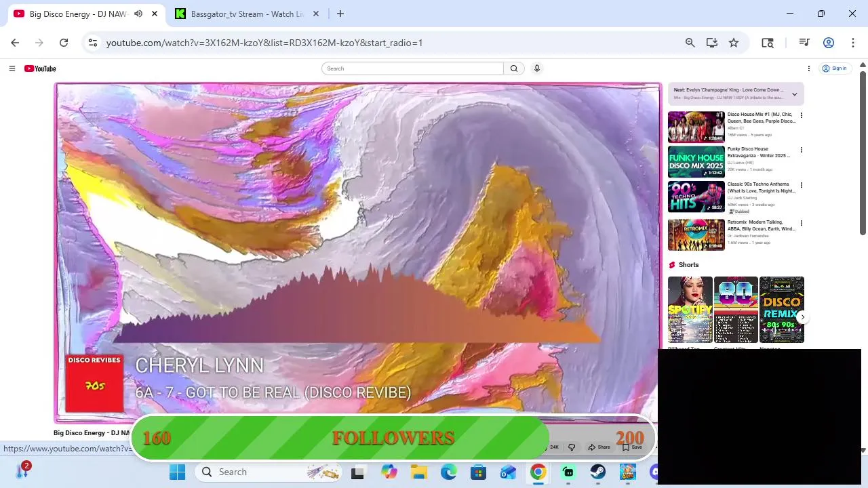The image size is (868, 488).
Task: Open the YouTube guide hamburger menu
Action: 12,68
